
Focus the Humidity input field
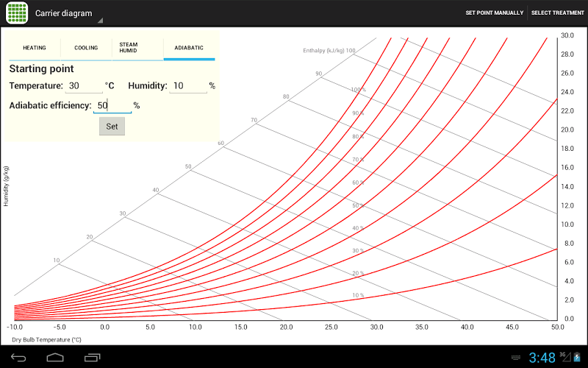188,86
